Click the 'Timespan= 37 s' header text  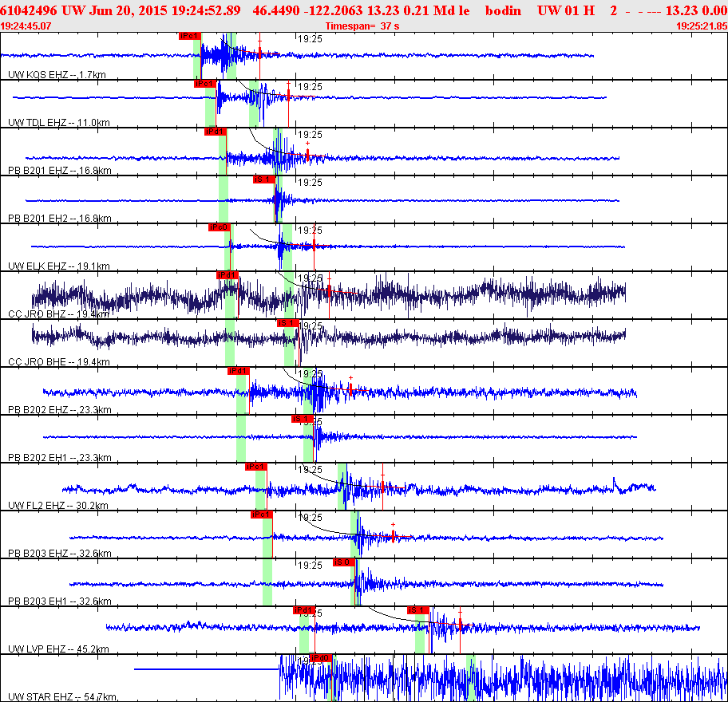tap(362, 26)
